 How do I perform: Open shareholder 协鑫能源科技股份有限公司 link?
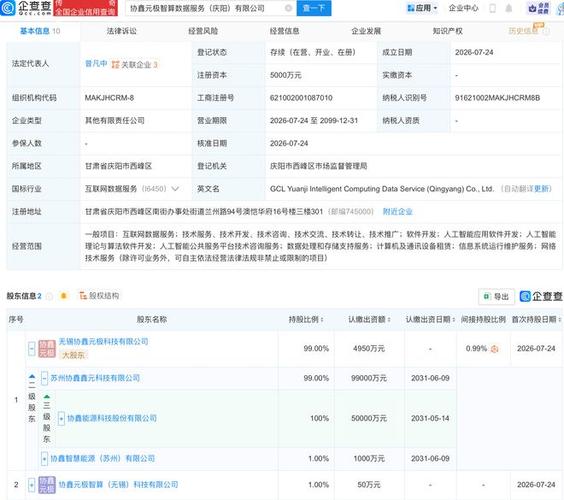coord(112,418)
